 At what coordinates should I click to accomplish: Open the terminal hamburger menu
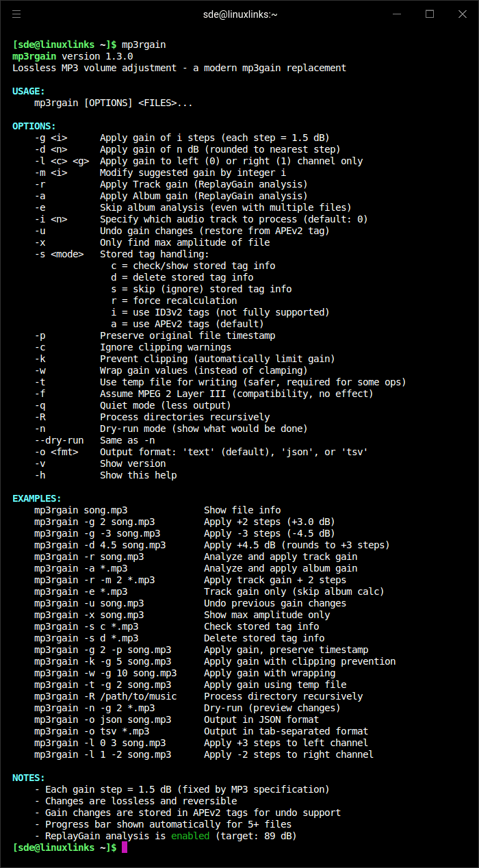click(x=17, y=14)
